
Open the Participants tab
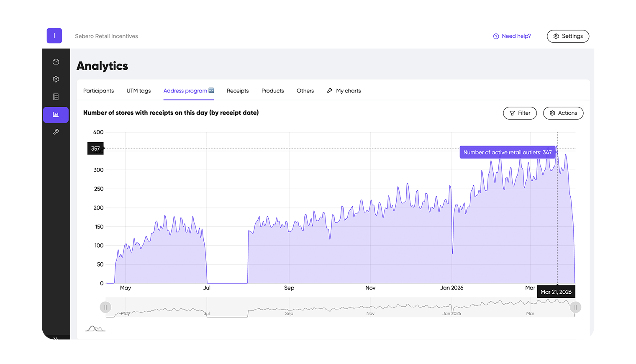[98, 91]
